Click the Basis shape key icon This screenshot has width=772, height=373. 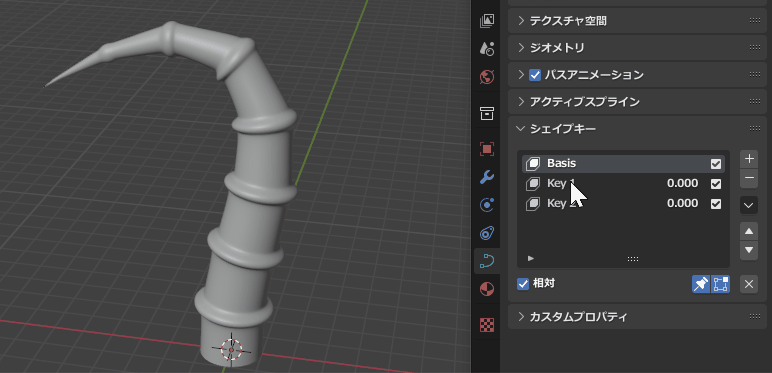533,163
